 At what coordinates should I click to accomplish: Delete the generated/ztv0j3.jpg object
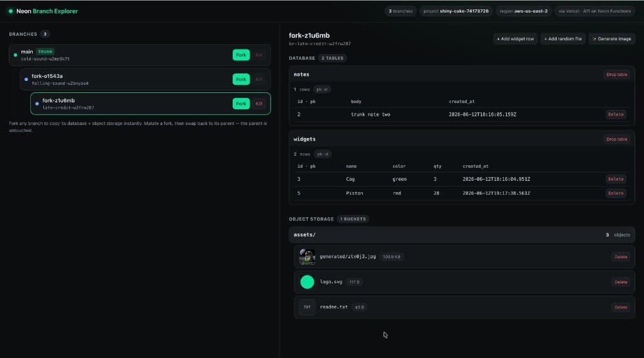[621, 257]
